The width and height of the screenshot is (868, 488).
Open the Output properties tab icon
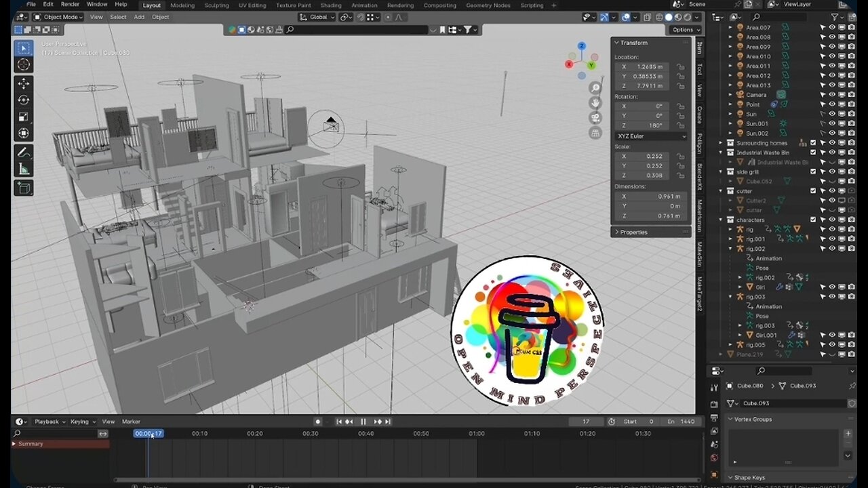click(x=714, y=418)
